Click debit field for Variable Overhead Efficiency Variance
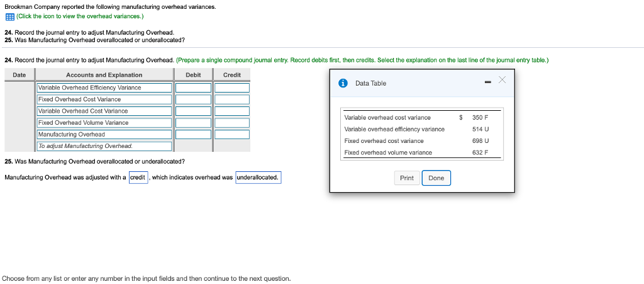This screenshot has width=644, height=284. coord(194,88)
